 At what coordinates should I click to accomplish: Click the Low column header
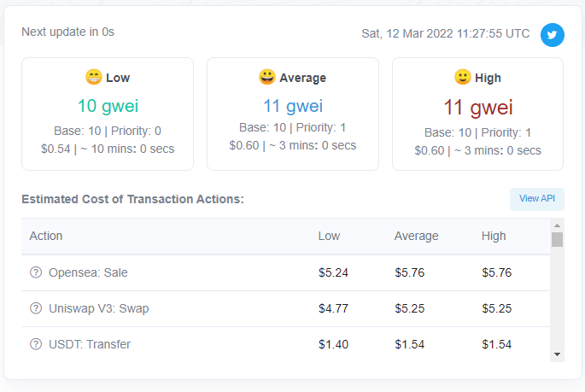click(x=329, y=236)
